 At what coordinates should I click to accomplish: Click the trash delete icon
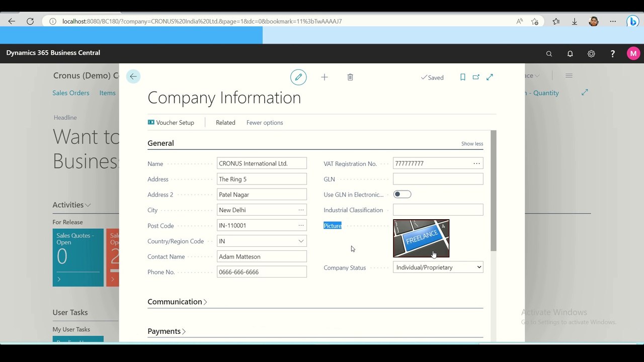point(350,77)
